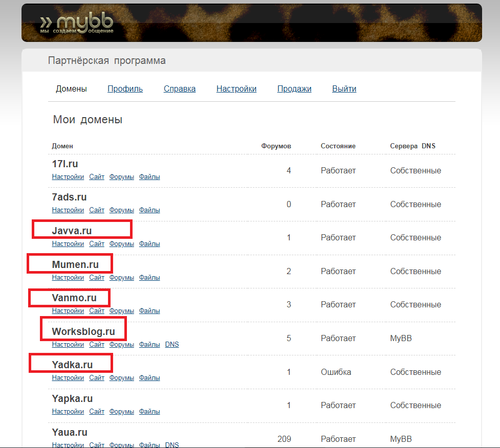Open the Справка menu link
The width and height of the screenshot is (500, 448).
click(180, 89)
